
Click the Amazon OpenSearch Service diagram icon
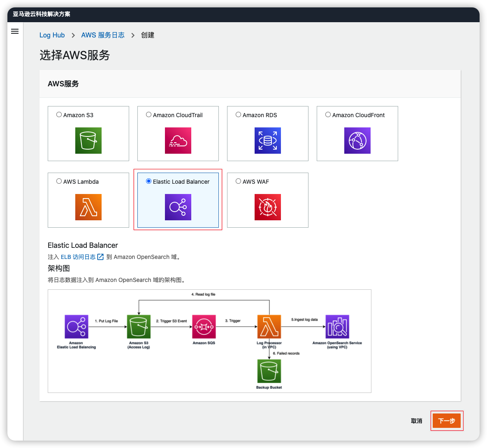[x=337, y=327]
